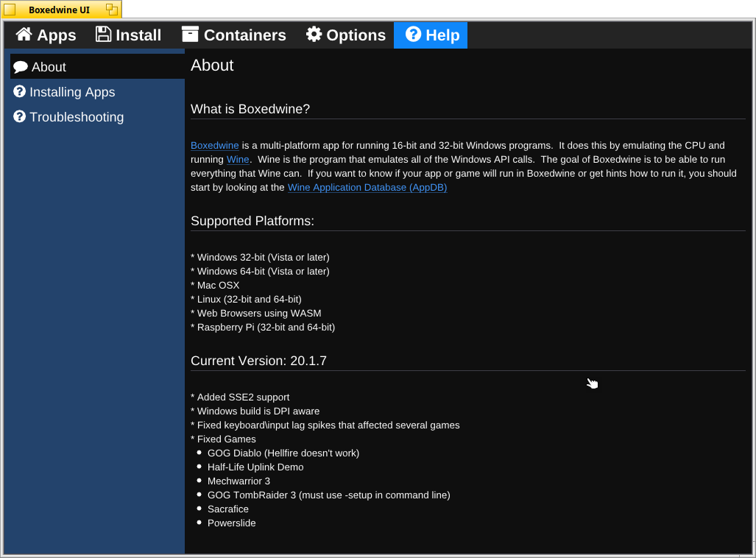Click the house icon on Apps tab
This screenshot has width=756, height=558.
pyautogui.click(x=24, y=35)
